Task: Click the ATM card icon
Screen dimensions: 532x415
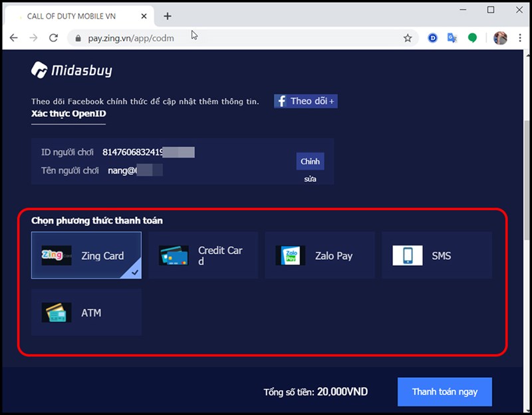Action: 57,312
